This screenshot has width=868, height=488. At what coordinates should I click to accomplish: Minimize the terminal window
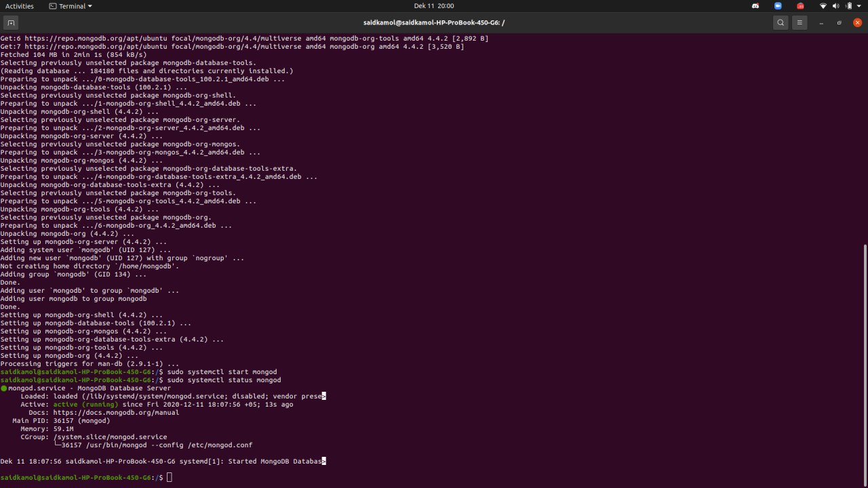tap(821, 22)
